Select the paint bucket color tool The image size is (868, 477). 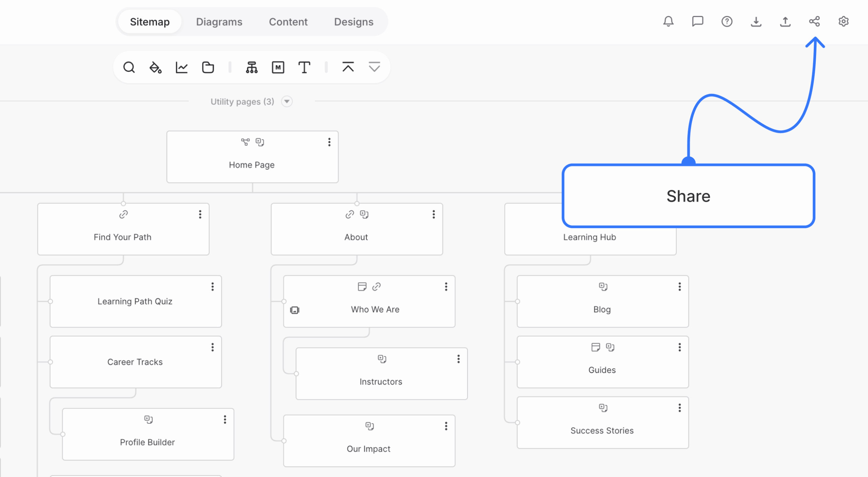click(155, 67)
